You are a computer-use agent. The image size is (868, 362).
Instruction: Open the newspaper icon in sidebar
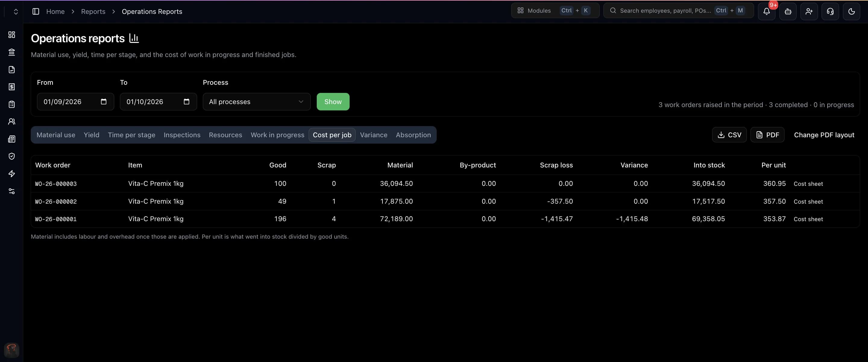[x=11, y=139]
